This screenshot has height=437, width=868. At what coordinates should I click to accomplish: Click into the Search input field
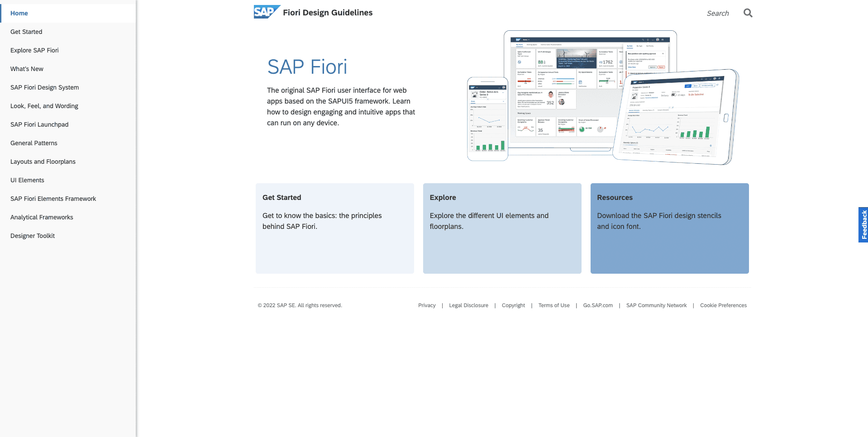pyautogui.click(x=717, y=14)
